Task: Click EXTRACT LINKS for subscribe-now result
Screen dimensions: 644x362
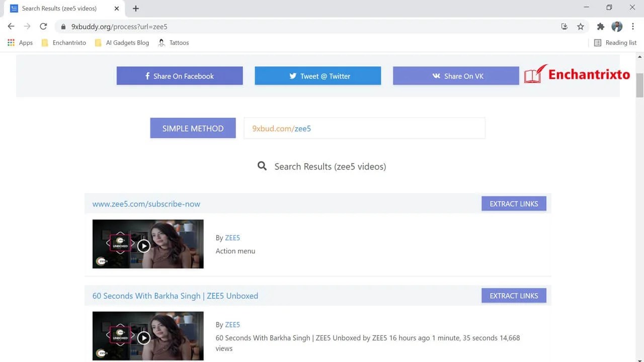Action: (514, 204)
